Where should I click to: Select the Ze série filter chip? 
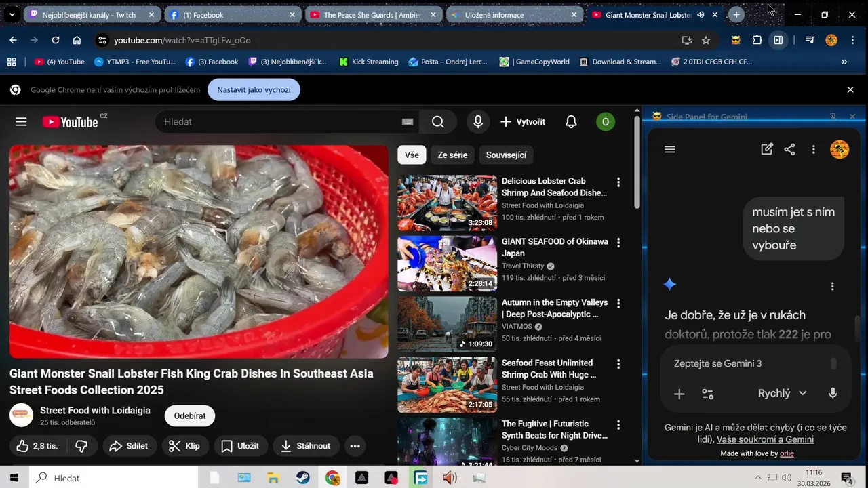[x=452, y=155]
